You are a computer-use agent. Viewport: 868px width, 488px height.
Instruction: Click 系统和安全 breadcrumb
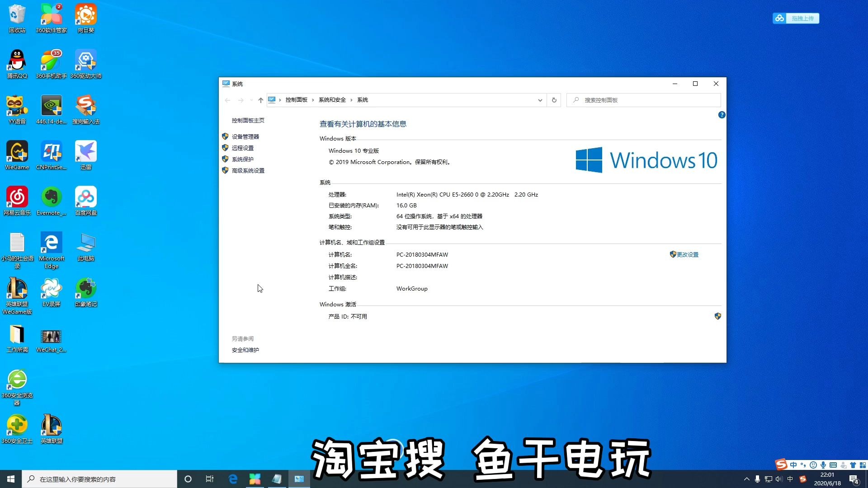[x=332, y=100]
